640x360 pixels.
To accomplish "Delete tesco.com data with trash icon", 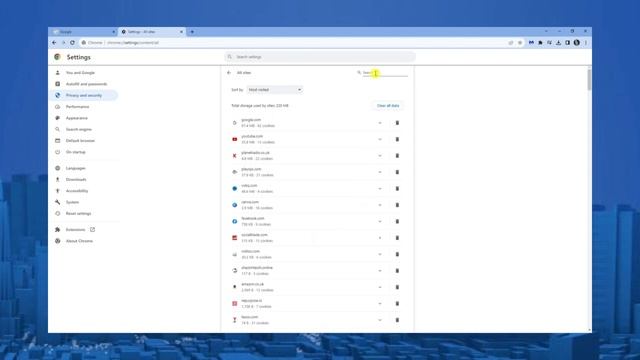I will tap(397, 320).
